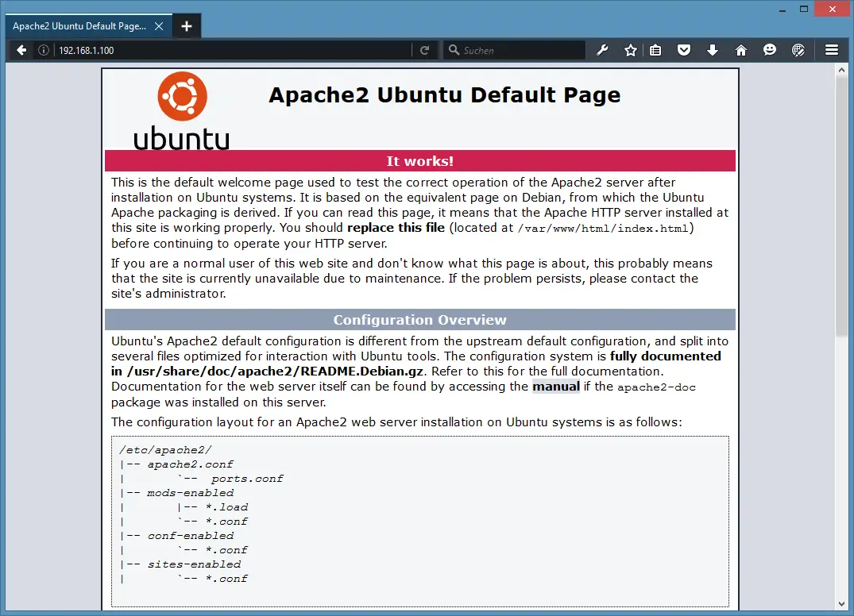Click the path /var/www/html/index.html
Screen dimensions: 854x616
click(603, 229)
